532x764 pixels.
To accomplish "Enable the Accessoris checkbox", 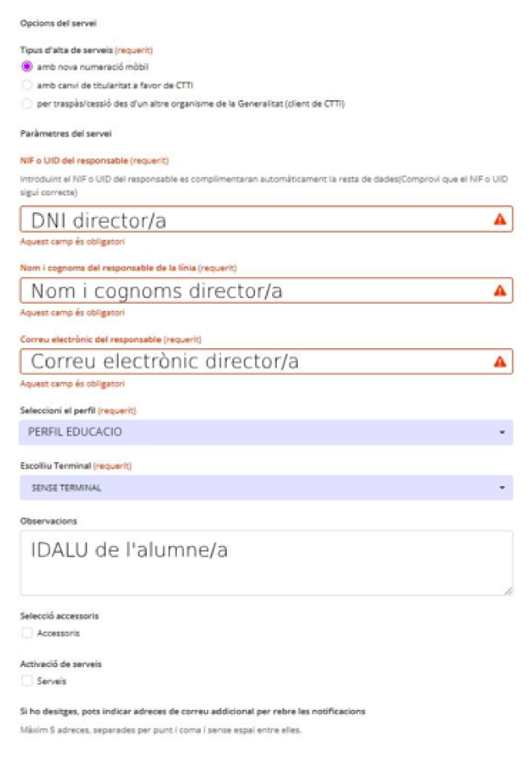I will tap(27, 633).
